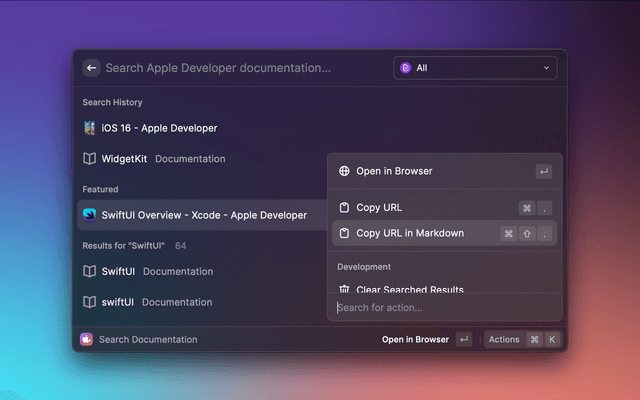Click the iOS 16 history item icon
Image resolution: width=640 pixels, height=400 pixels.
pyautogui.click(x=90, y=128)
